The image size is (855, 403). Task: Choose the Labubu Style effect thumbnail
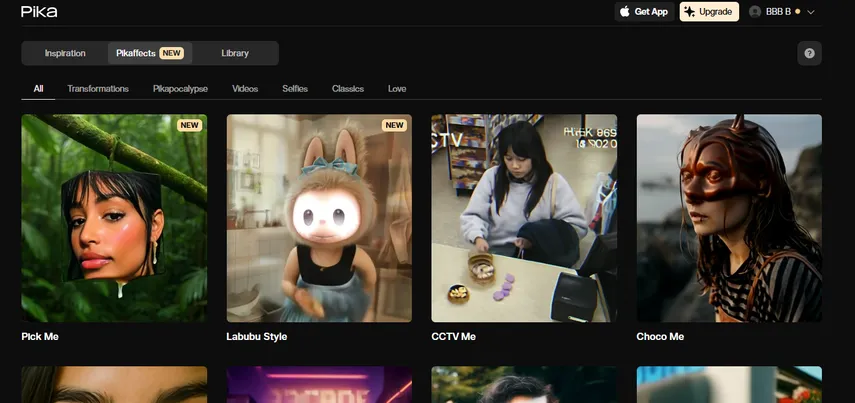click(x=319, y=218)
